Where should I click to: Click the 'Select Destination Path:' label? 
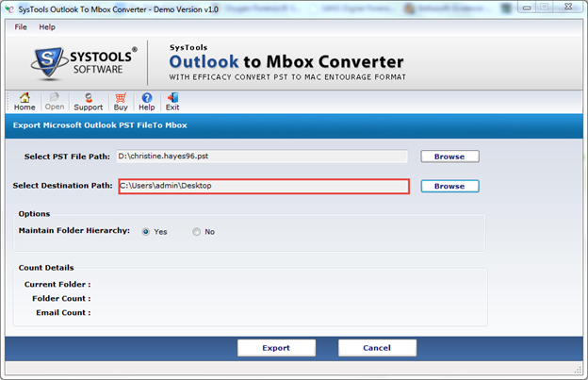pos(62,186)
